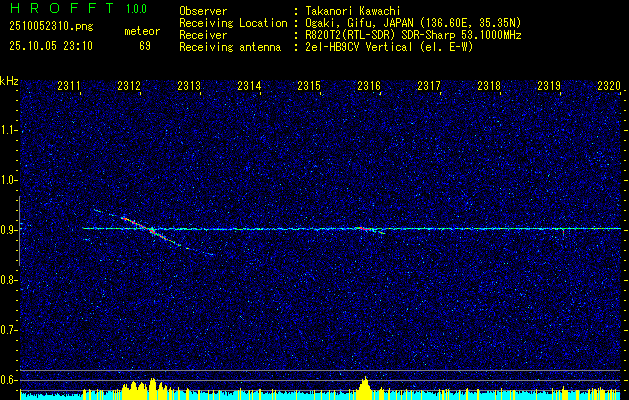This screenshot has height=400, width=629.
Task: Click the Receiving antenna field label
Action: (x=230, y=47)
